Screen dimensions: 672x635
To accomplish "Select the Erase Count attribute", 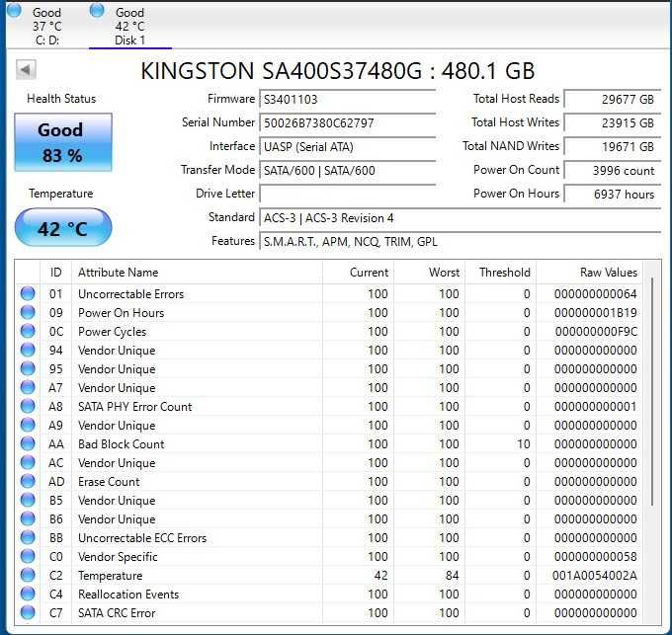I will (x=109, y=482).
